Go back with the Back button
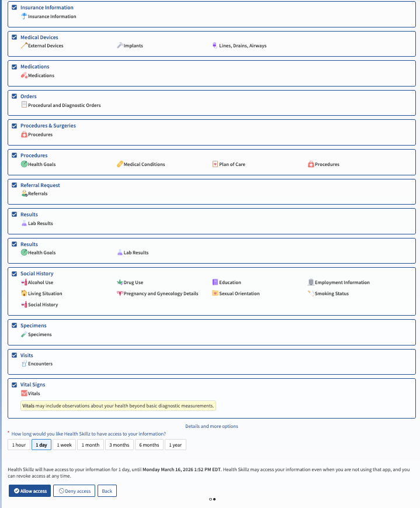 [x=107, y=491]
